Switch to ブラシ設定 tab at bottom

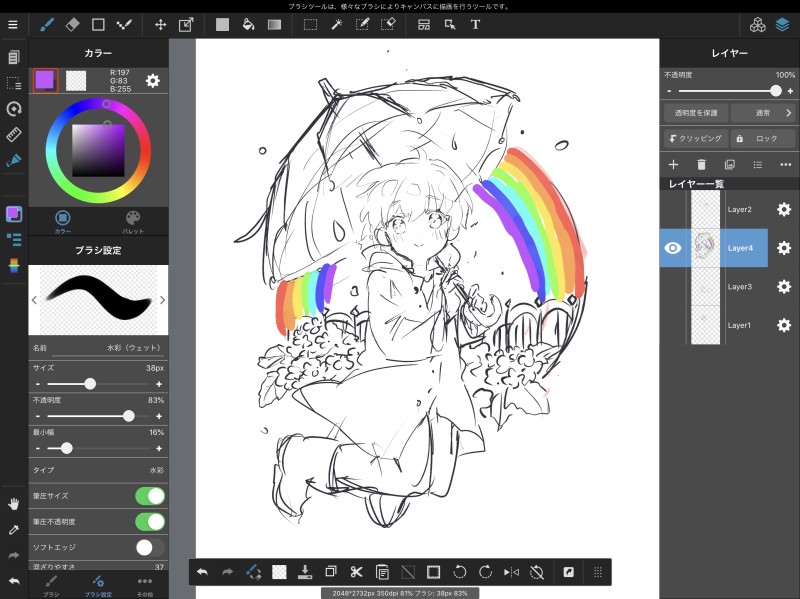[x=98, y=586]
